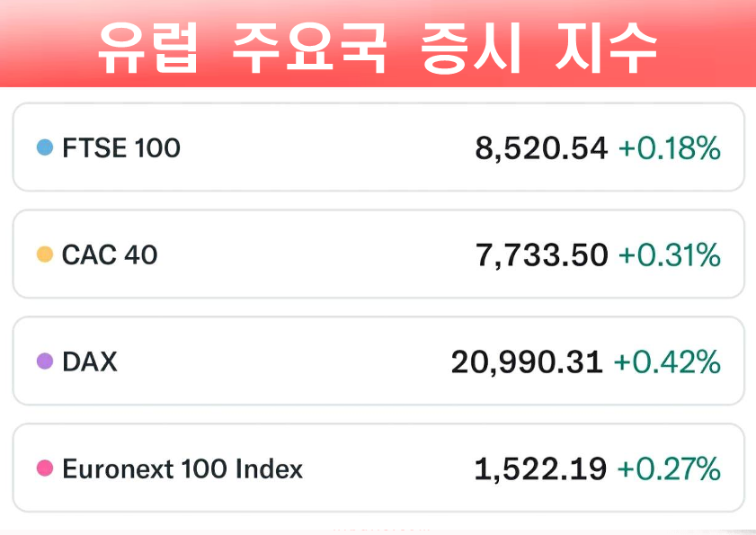Select the +0.31% change for CAC 40
Image resolution: width=756 pixels, height=535 pixels.
tap(670, 256)
